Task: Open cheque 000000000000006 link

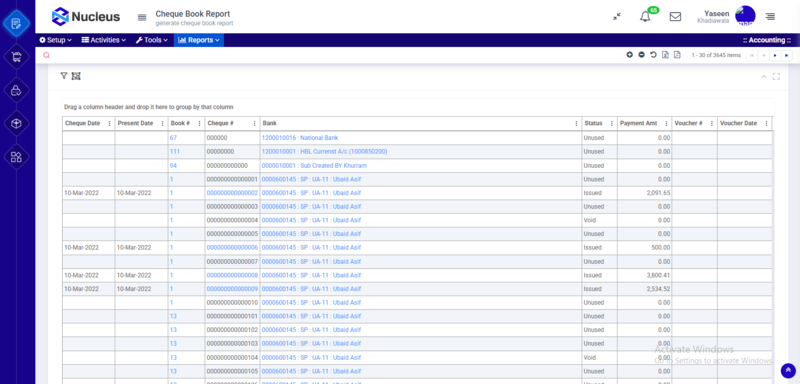Action: pyautogui.click(x=232, y=247)
